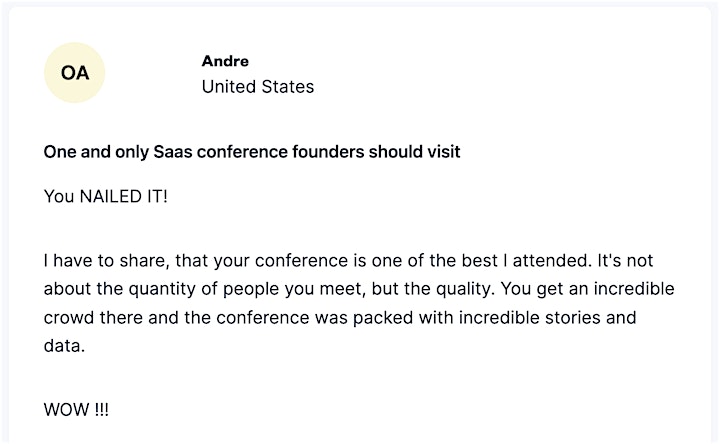Click the OA avatar circle
The image size is (720, 444).
pos(74,73)
